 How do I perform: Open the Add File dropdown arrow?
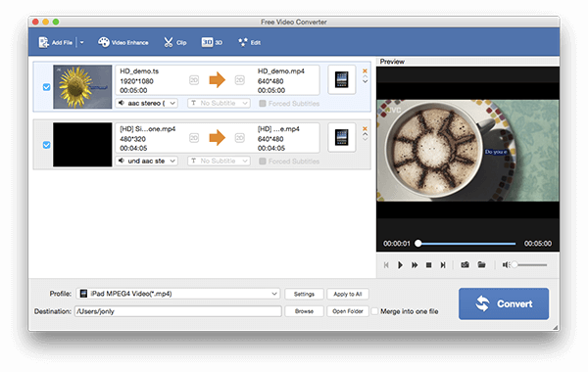tap(81, 43)
